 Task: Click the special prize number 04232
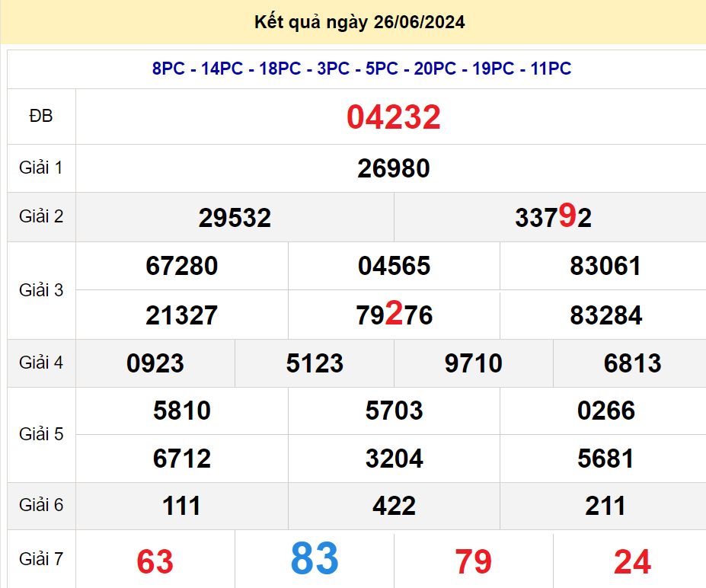(393, 118)
